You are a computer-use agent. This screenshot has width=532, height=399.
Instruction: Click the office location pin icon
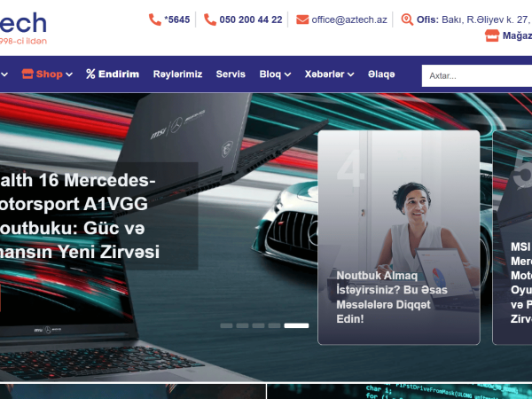tap(407, 20)
